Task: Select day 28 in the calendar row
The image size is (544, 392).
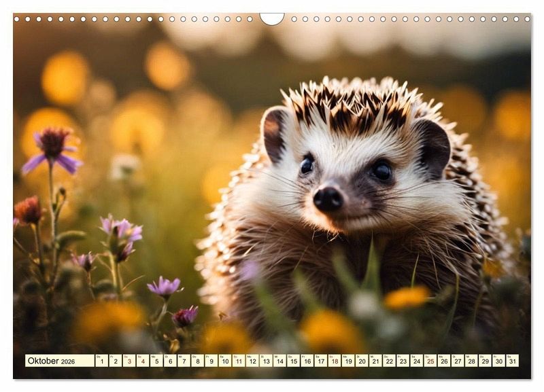Action: [471, 361]
